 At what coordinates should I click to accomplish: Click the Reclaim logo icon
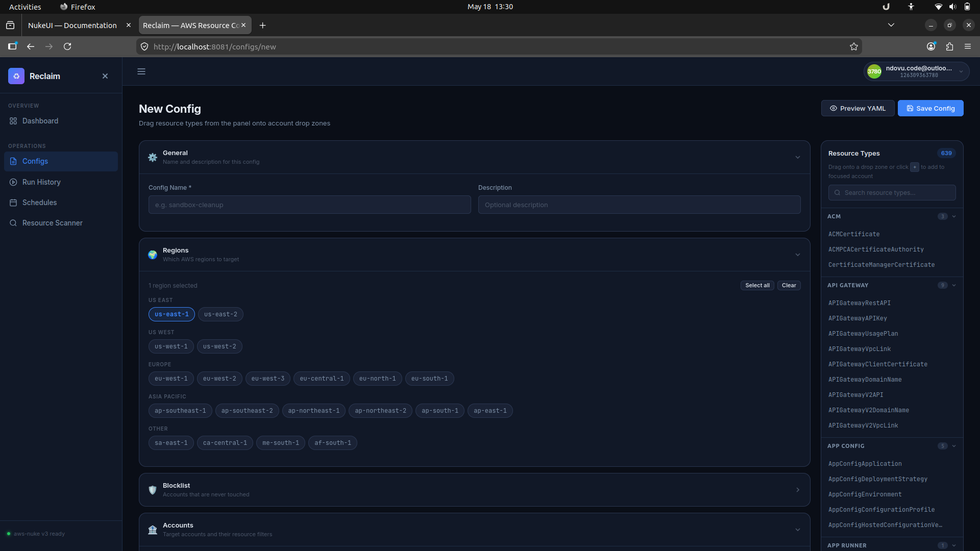click(16, 76)
